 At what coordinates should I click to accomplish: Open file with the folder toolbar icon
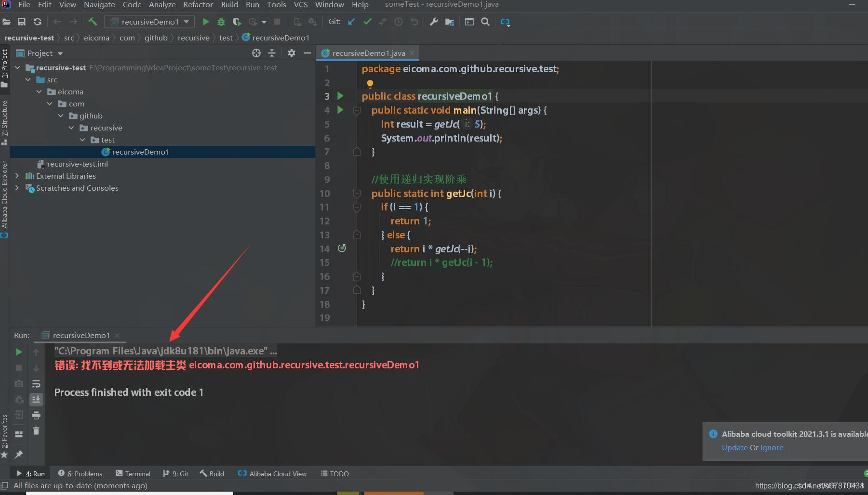pyautogui.click(x=6, y=22)
